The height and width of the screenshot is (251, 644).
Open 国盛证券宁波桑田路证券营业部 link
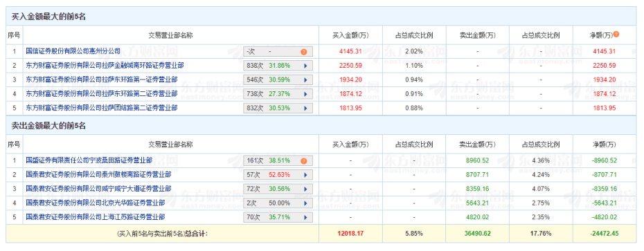tap(89, 160)
